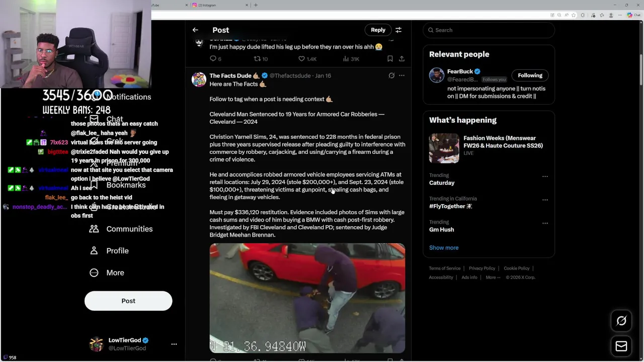The height and width of the screenshot is (362, 644).
Task: Click FearBuck avatar in Relevant people
Action: (437, 75)
